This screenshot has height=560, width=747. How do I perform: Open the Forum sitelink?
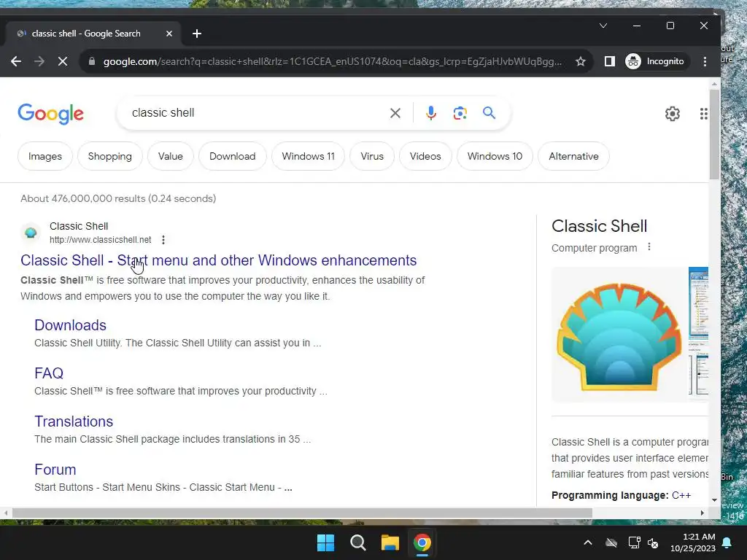pos(55,470)
